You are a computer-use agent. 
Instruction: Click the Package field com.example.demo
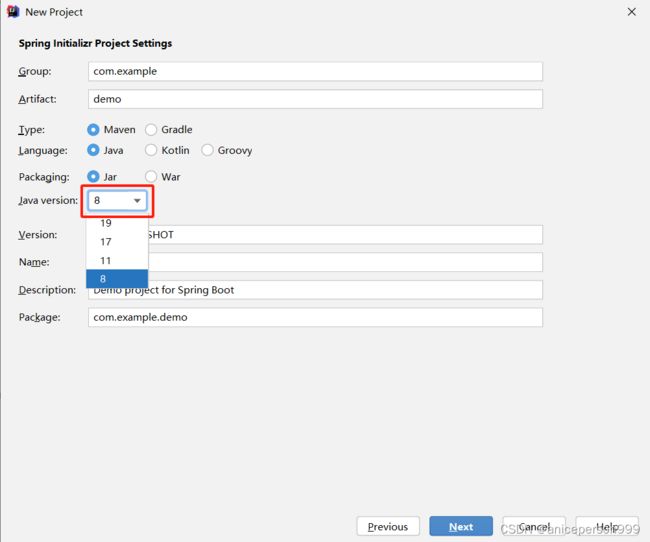[x=315, y=317]
